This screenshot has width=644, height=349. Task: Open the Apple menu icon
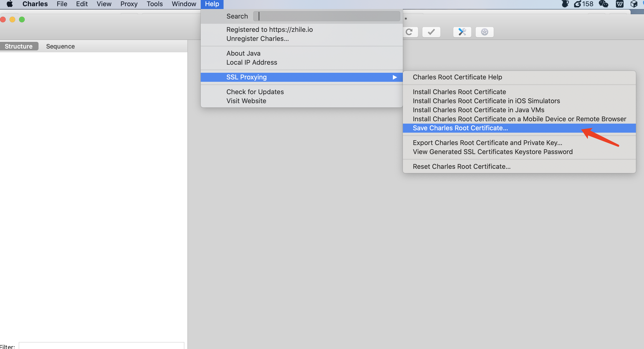(10, 4)
